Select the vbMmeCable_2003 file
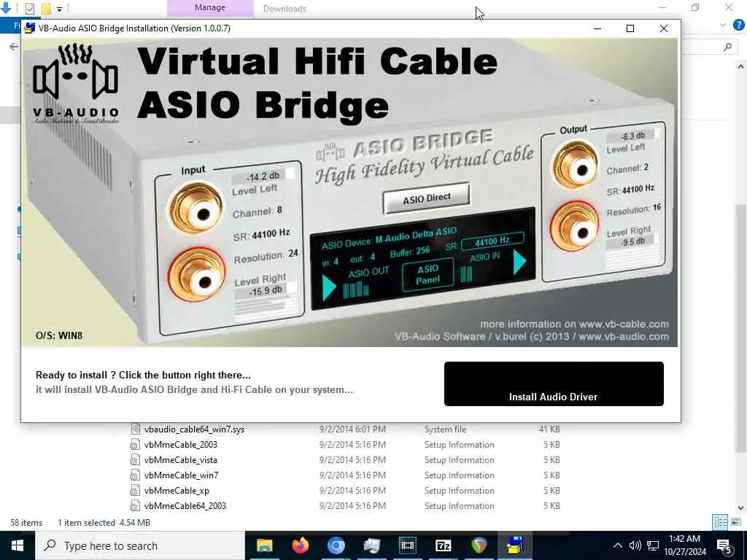Screen dimensions: 747x560 (181, 444)
